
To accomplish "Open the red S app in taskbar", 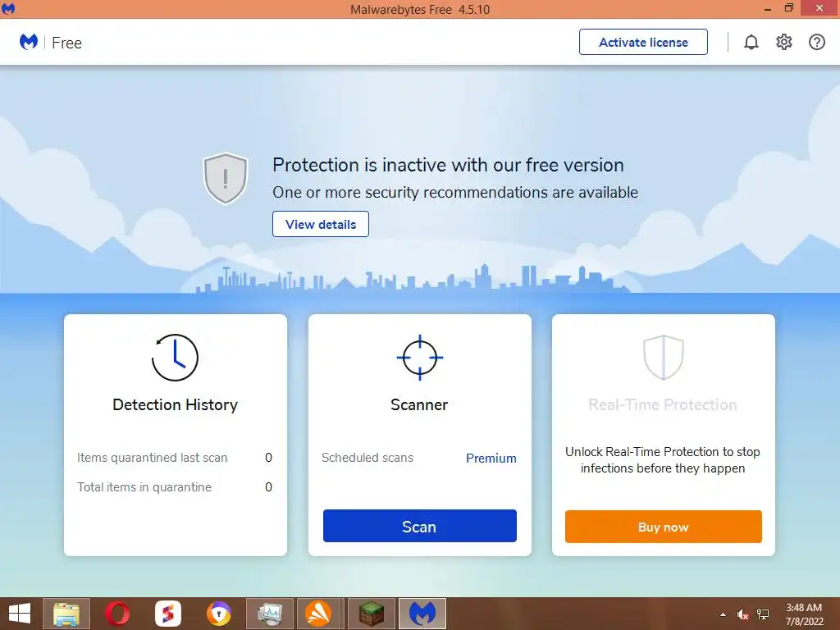I will [x=168, y=614].
